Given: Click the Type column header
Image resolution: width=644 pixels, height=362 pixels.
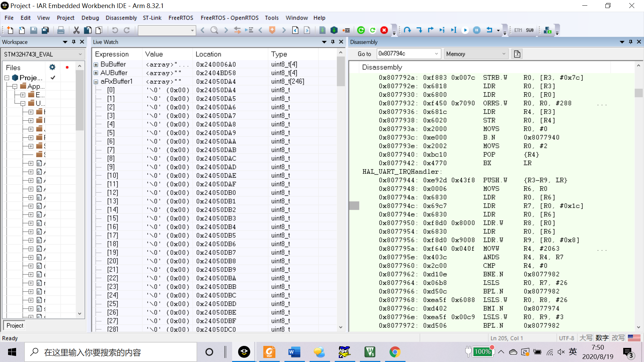Looking at the screenshot, I should tap(293, 54).
